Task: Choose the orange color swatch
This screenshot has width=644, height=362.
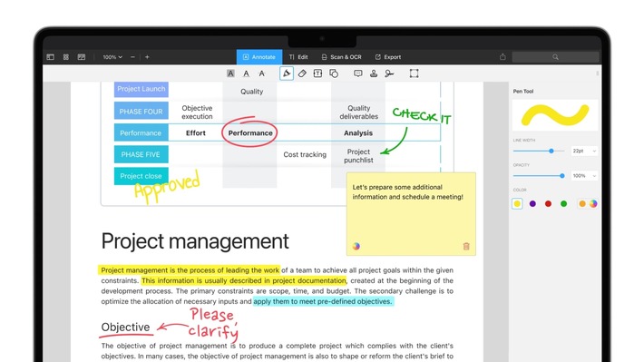Action: tap(582, 203)
